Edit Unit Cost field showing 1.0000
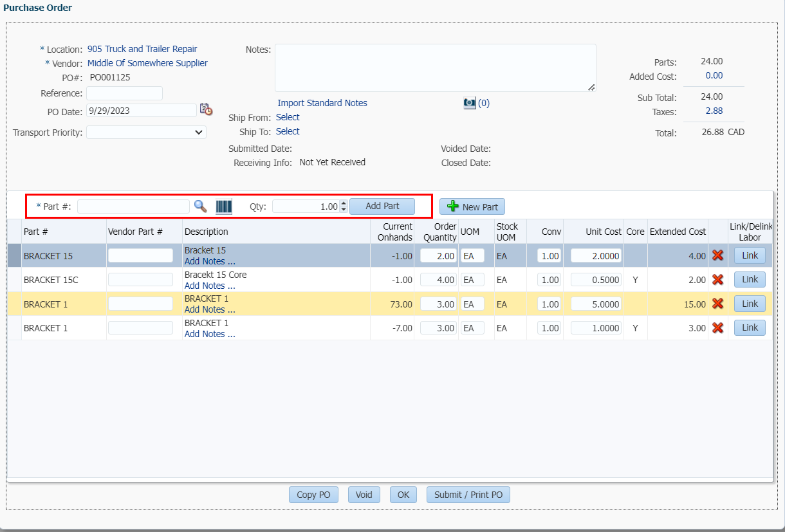 tap(596, 328)
